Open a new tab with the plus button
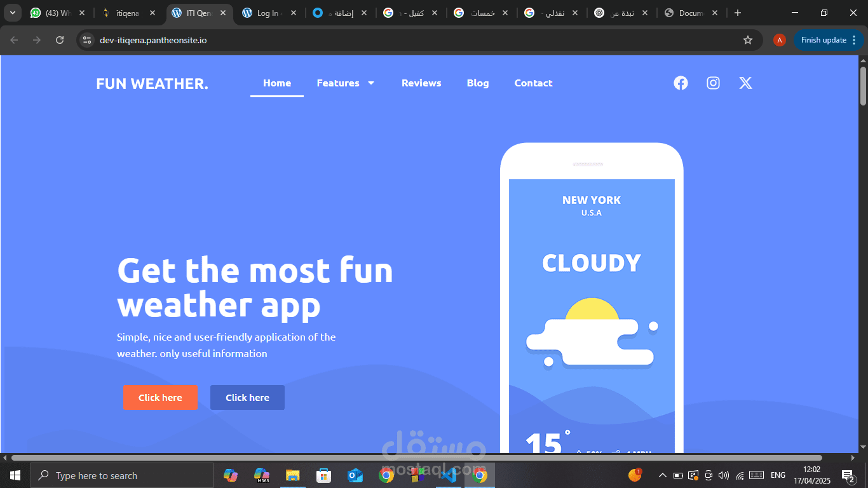 (x=738, y=13)
